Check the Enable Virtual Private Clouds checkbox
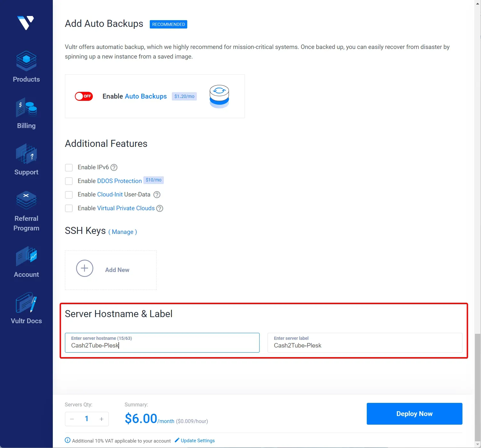The image size is (481, 448). point(69,208)
